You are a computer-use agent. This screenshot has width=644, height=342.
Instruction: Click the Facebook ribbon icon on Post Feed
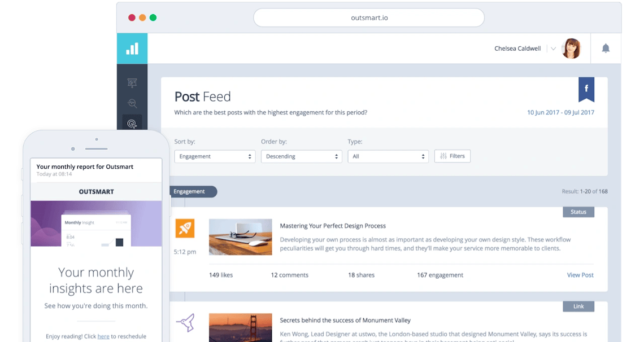(586, 89)
